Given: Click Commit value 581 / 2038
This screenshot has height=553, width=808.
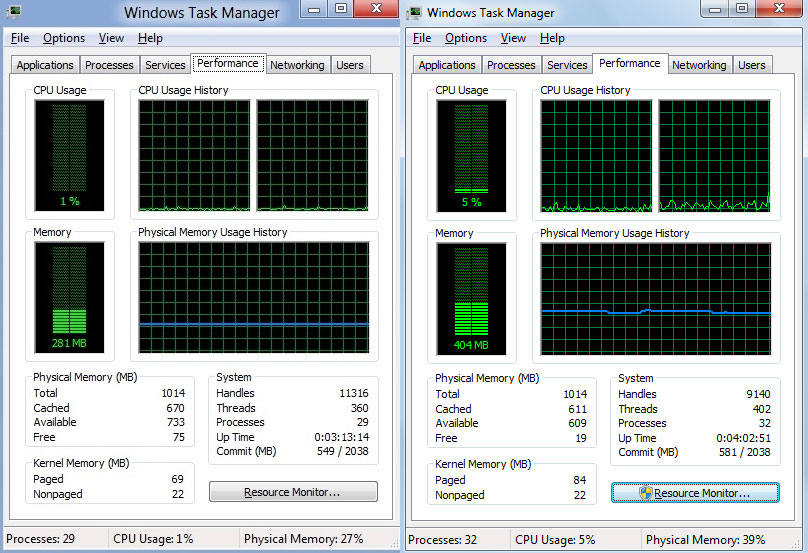Looking at the screenshot, I should 745,453.
